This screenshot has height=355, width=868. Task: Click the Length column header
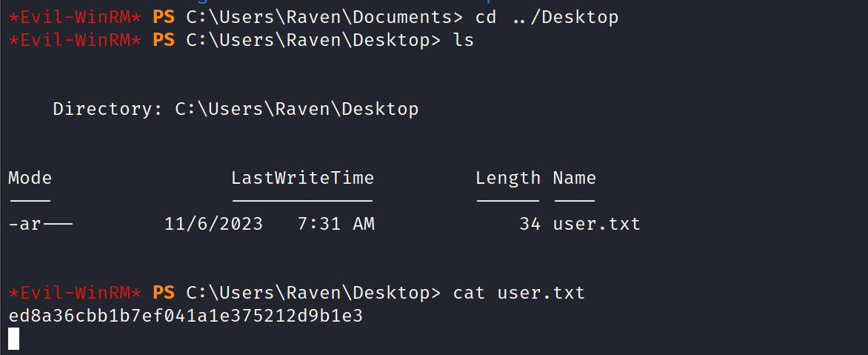(x=507, y=178)
